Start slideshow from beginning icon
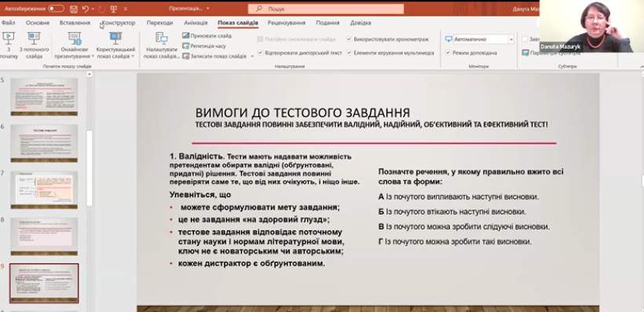 pyautogui.click(x=8, y=39)
